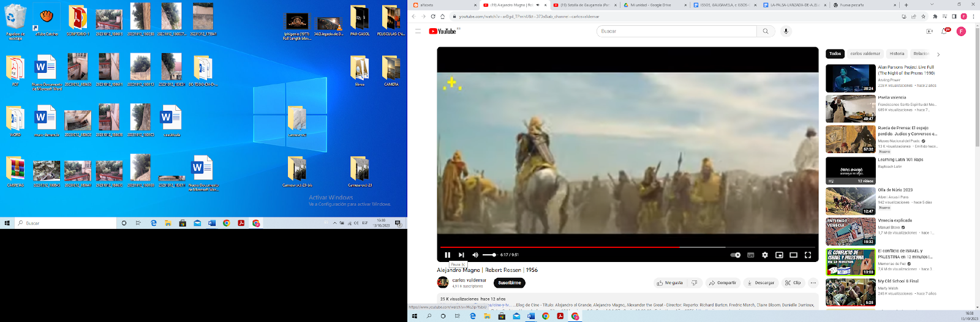Like the video with Me gusta
Image resolution: width=980 pixels, height=322 pixels.
[x=669, y=283]
